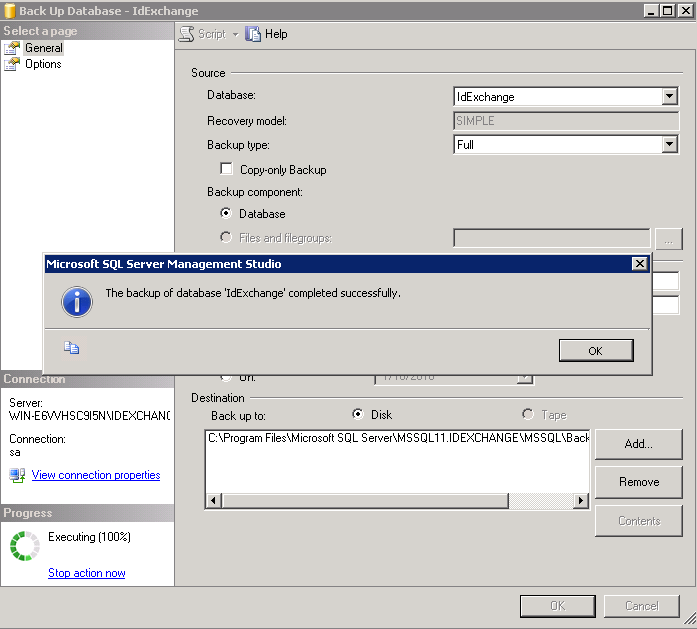Open the Options page

43,64
